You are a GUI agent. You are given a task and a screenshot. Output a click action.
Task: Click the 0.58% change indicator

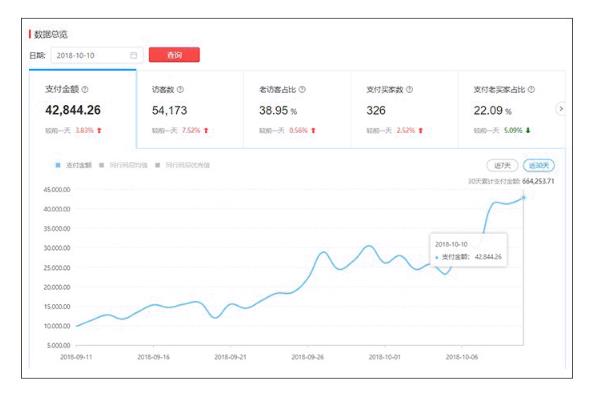tap(302, 130)
